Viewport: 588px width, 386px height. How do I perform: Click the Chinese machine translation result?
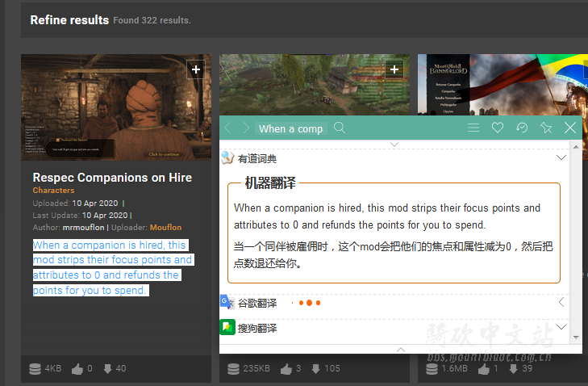(393, 255)
